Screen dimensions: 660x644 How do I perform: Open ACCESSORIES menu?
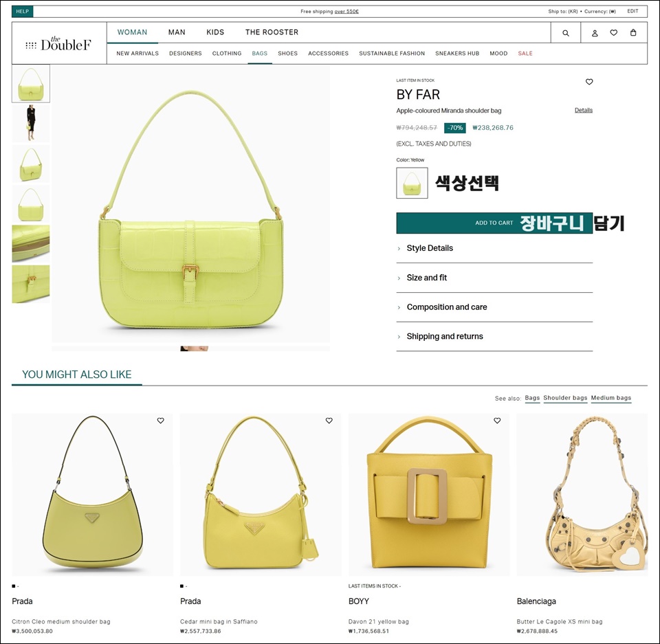(x=329, y=54)
